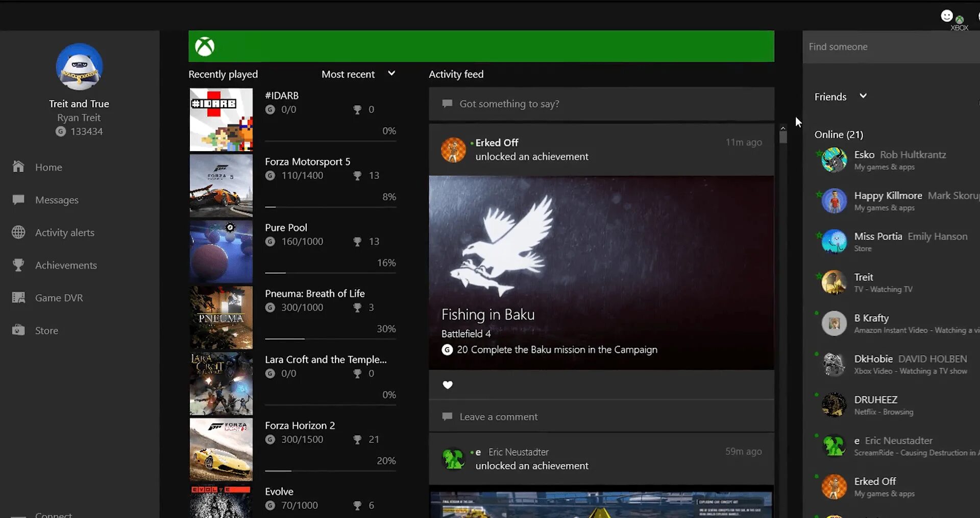This screenshot has height=518, width=980.
Task: Open the Forza Motorsport 5 title
Action: [x=308, y=161]
